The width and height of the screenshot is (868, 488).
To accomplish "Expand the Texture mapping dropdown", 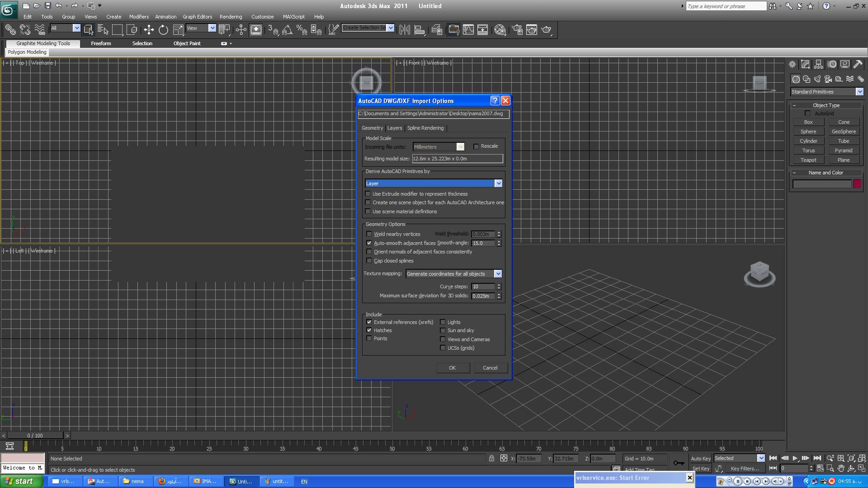I will [498, 274].
